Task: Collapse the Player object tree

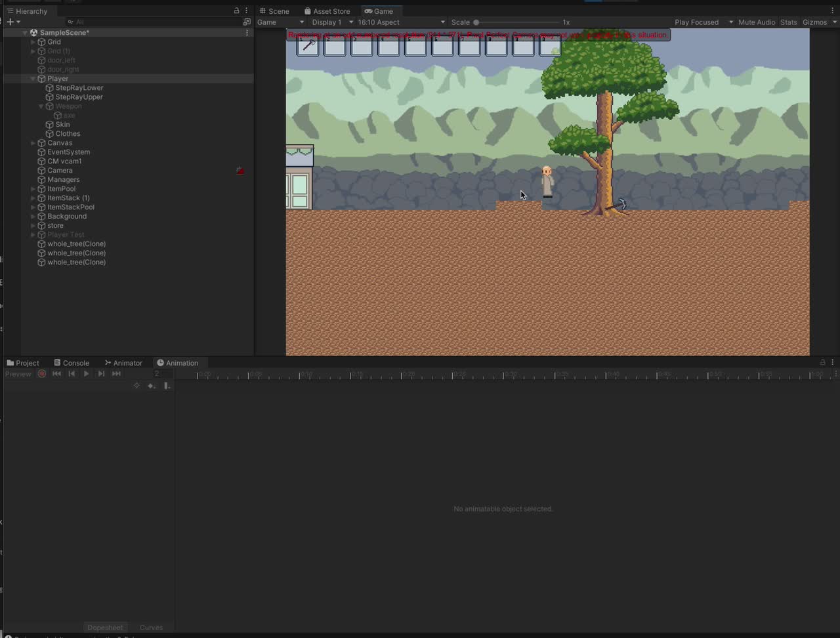Action: 33,79
